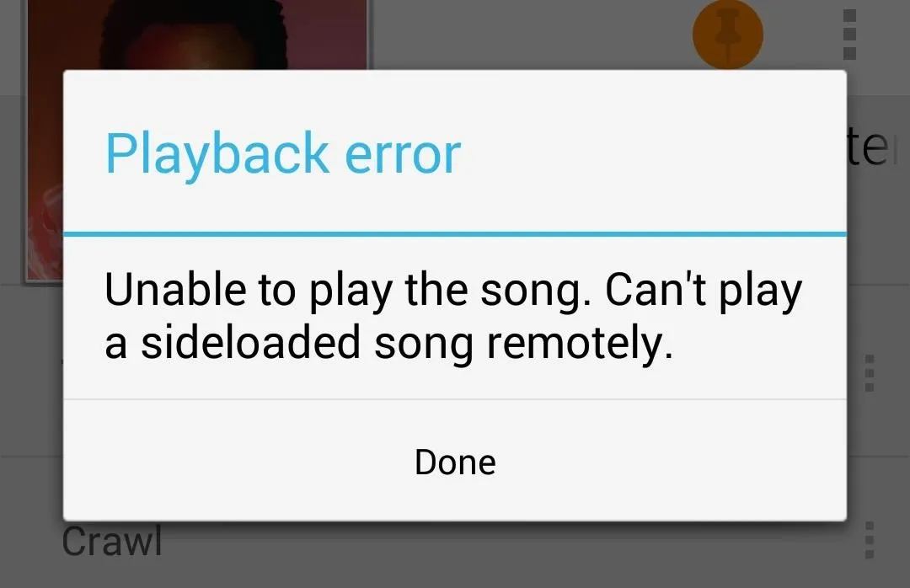The image size is (910, 588).
Task: Open the three-dot menu on the track above Crawl
Action: click(869, 373)
